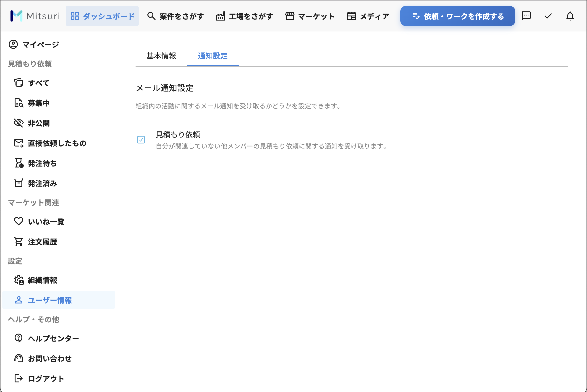Screen dimensions: 587x392
Task: Select ユーザー情報 in the sidebar
Action: coord(59,300)
